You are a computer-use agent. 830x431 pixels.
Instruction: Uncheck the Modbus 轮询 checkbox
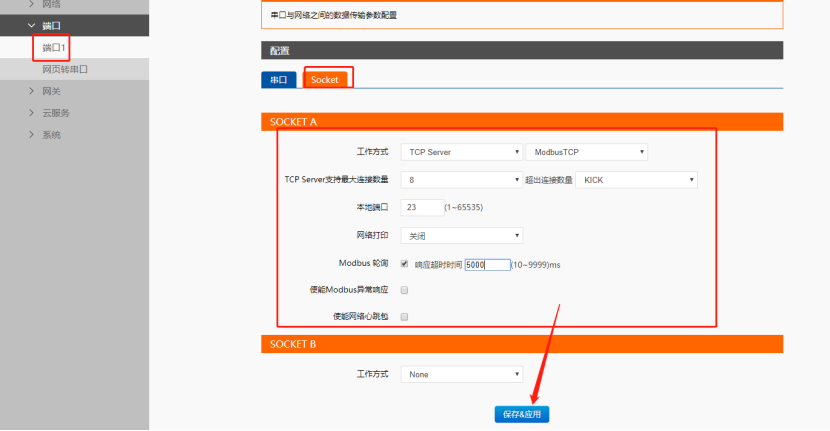(x=405, y=264)
